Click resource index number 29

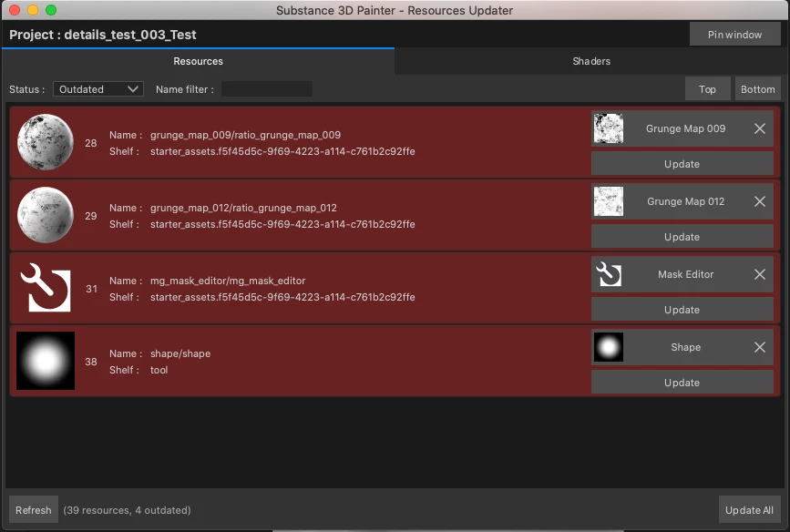coord(91,216)
